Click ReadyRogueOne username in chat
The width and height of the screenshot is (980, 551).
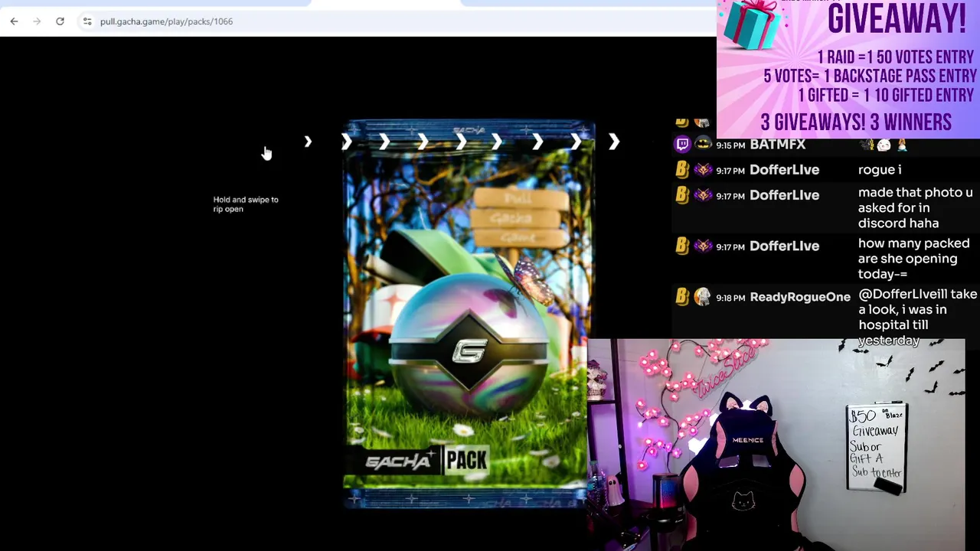[800, 297]
